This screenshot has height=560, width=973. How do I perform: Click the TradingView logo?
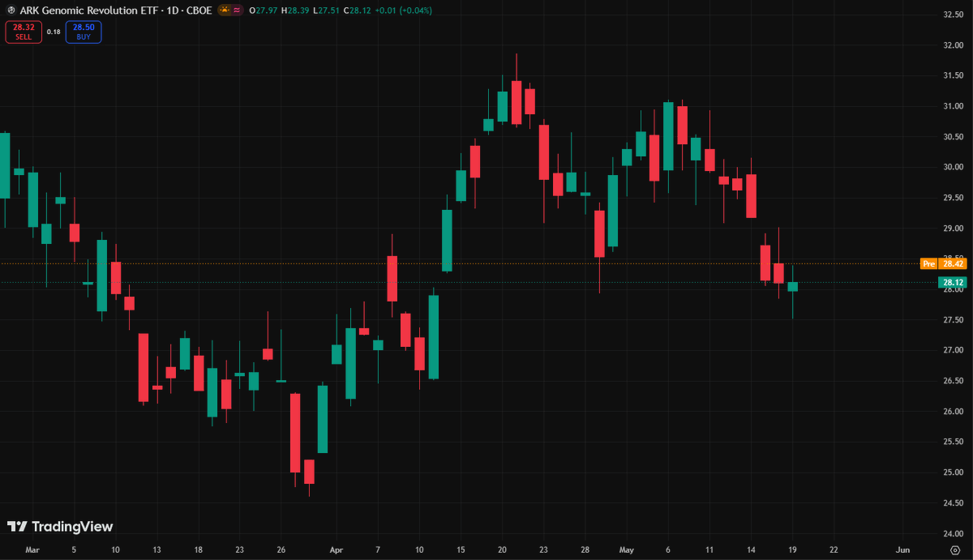(60, 527)
